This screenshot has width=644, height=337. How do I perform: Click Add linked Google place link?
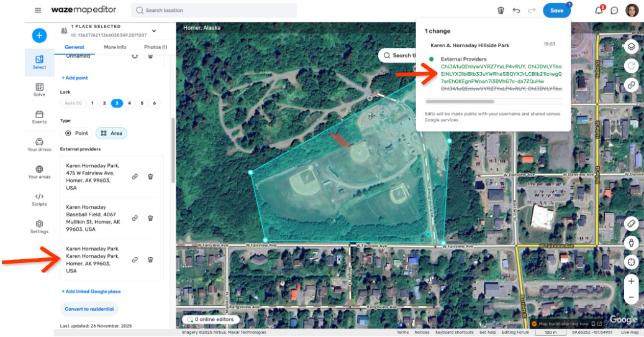[91, 292]
